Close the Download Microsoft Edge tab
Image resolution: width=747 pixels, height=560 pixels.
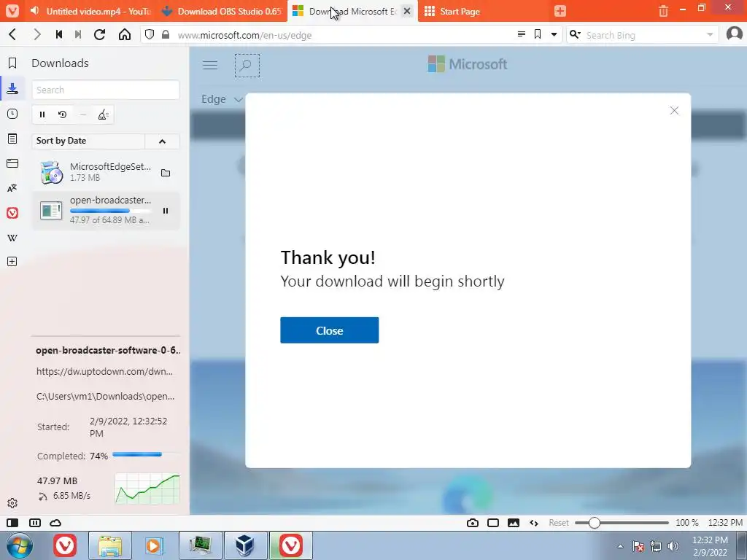pyautogui.click(x=407, y=11)
